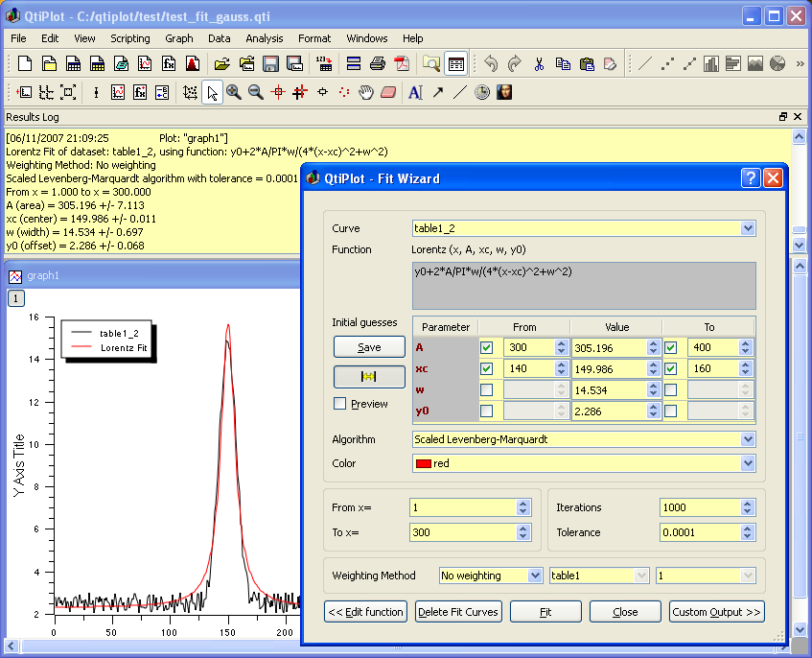Click the Edit function button
This screenshot has height=658, width=812.
point(365,612)
